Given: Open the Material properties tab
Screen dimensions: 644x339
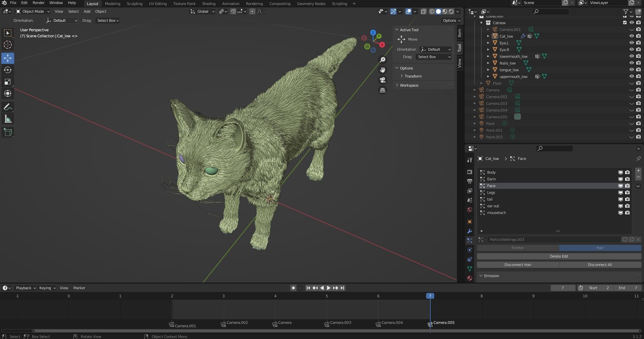Looking at the screenshot, I should [470, 278].
